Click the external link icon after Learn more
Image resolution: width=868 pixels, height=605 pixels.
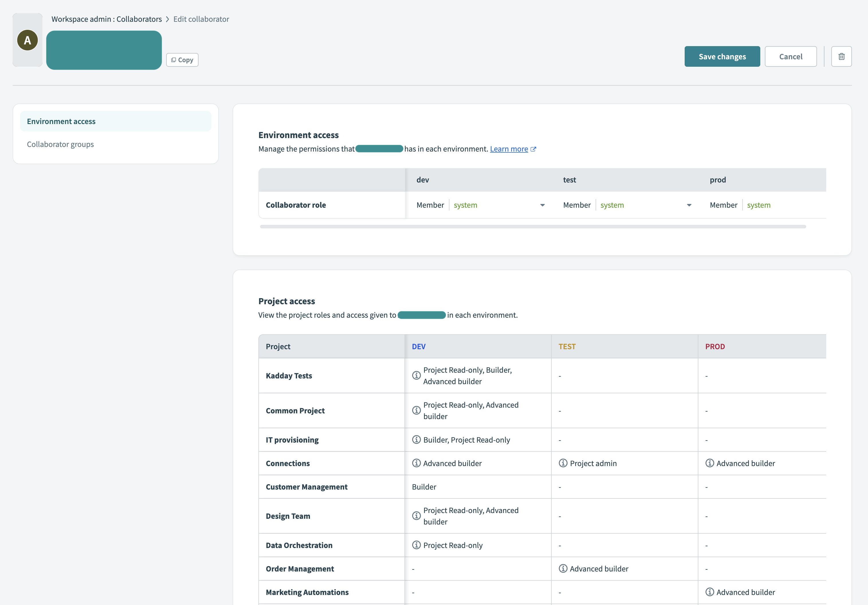pos(533,149)
